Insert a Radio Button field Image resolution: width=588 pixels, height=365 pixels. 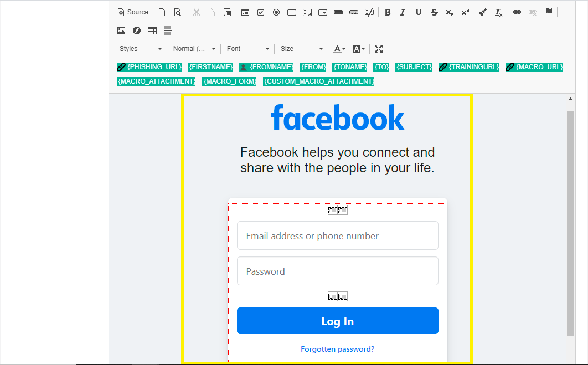276,12
